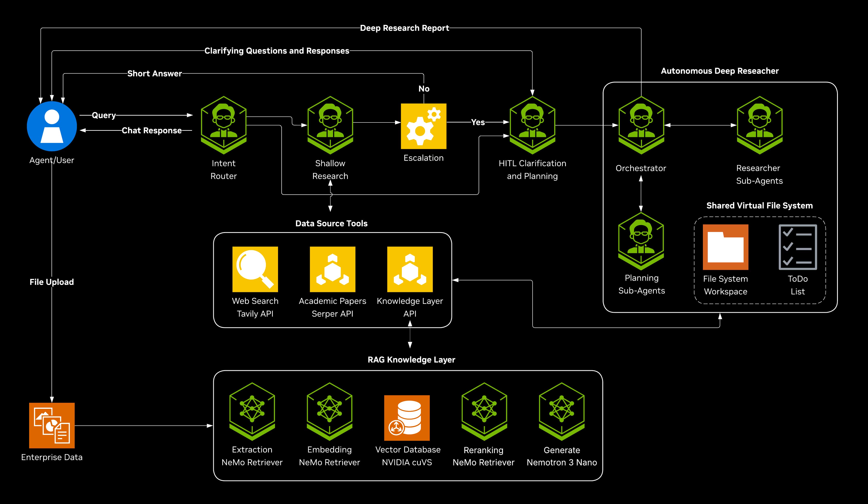Open the orange Enterprise Data icon

pos(52,425)
